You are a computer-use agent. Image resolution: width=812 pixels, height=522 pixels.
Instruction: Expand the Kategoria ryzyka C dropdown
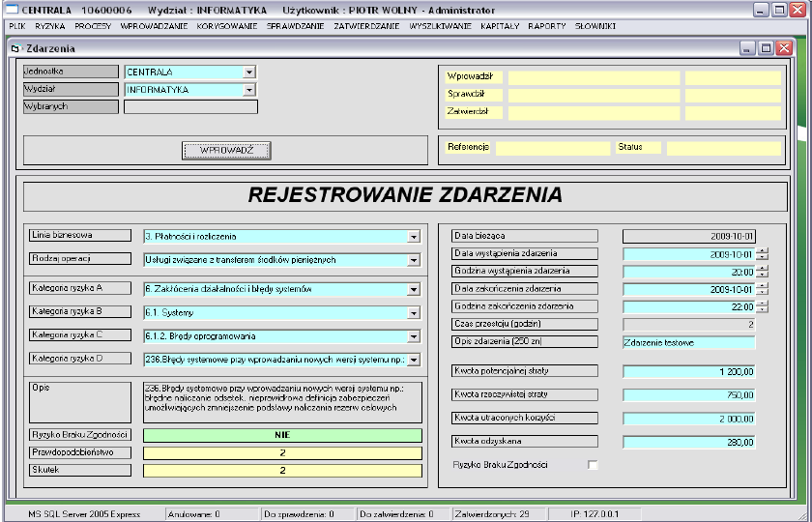click(414, 336)
